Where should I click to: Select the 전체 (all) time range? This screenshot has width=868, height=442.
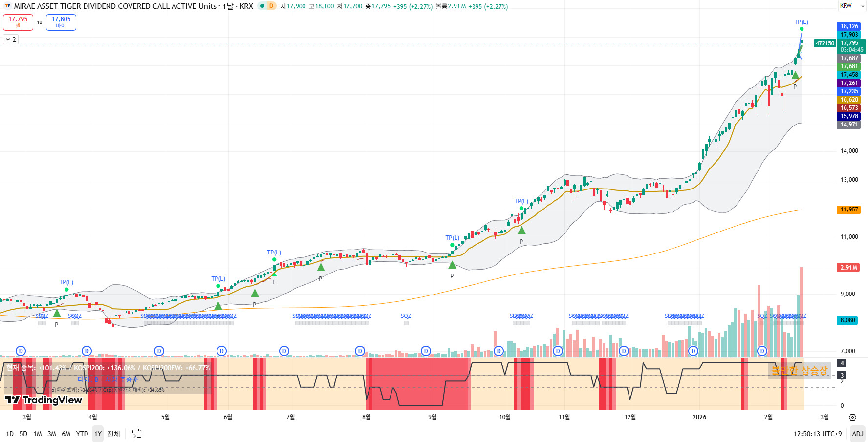114,434
